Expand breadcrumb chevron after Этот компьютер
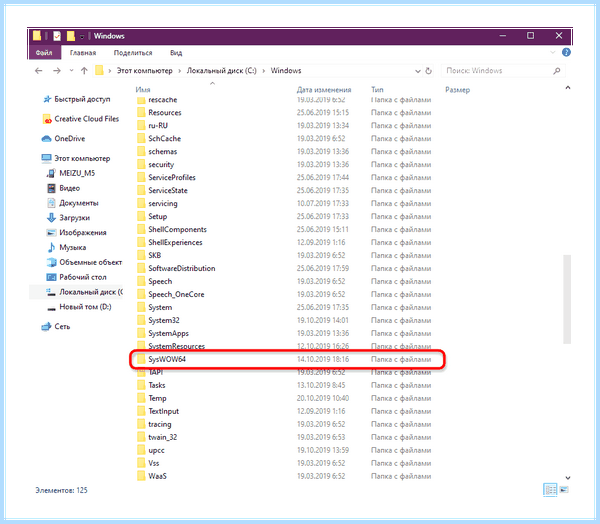The image size is (600, 524). tap(180, 71)
